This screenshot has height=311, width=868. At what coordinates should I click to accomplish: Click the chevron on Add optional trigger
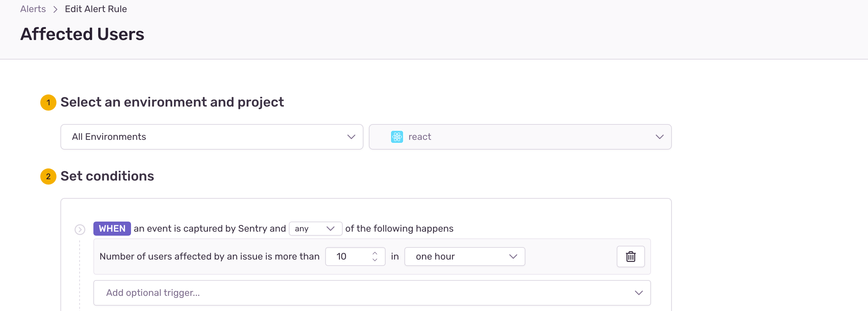(x=639, y=293)
